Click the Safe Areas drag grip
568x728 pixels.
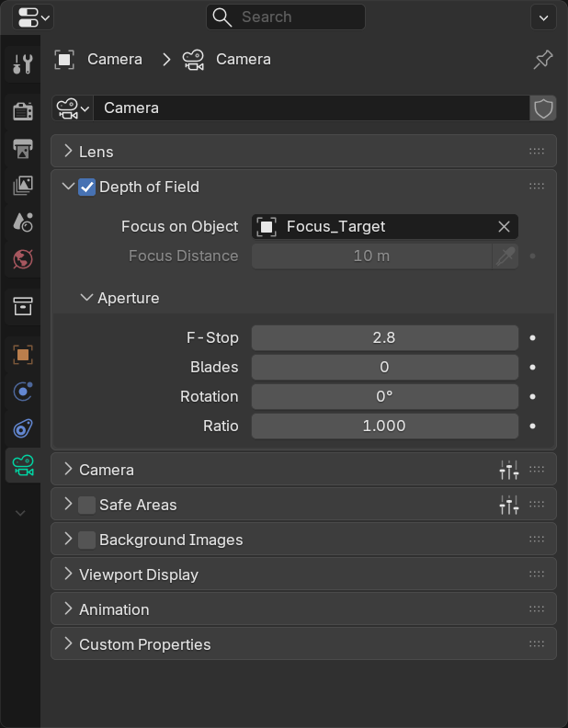(537, 505)
